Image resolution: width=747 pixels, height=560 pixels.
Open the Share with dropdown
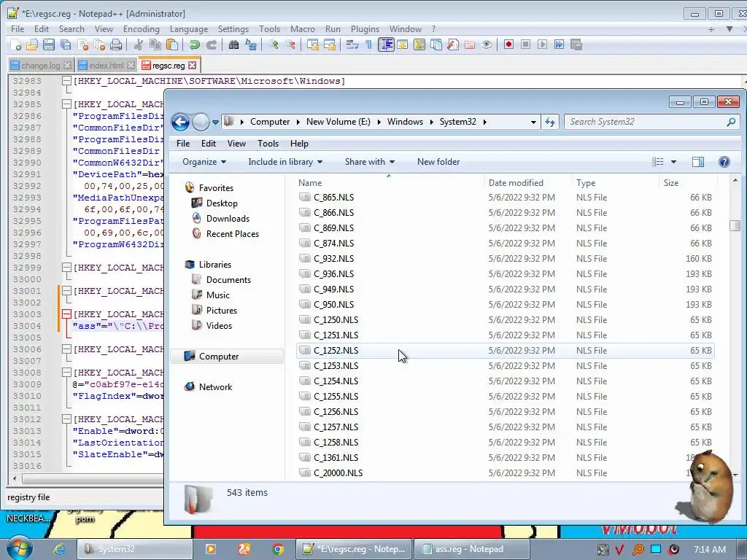pos(370,162)
